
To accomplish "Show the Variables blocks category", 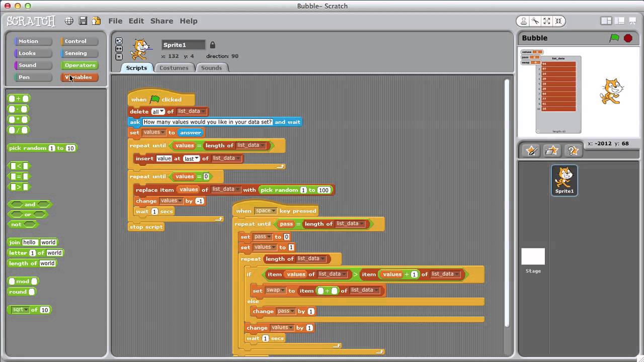I will click(x=79, y=77).
